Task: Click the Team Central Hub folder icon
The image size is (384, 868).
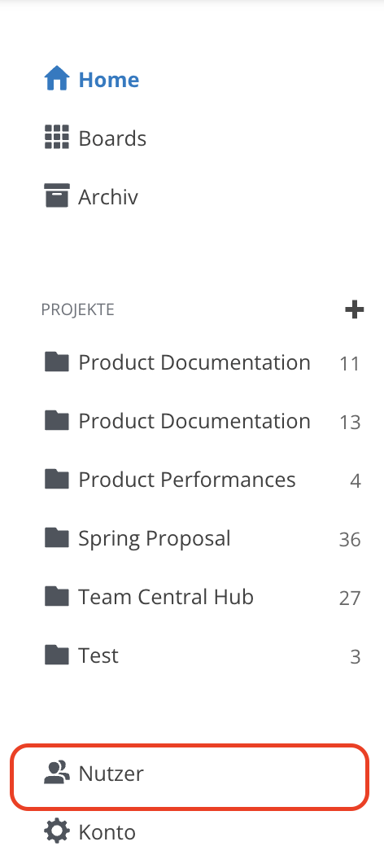Action: point(56,596)
